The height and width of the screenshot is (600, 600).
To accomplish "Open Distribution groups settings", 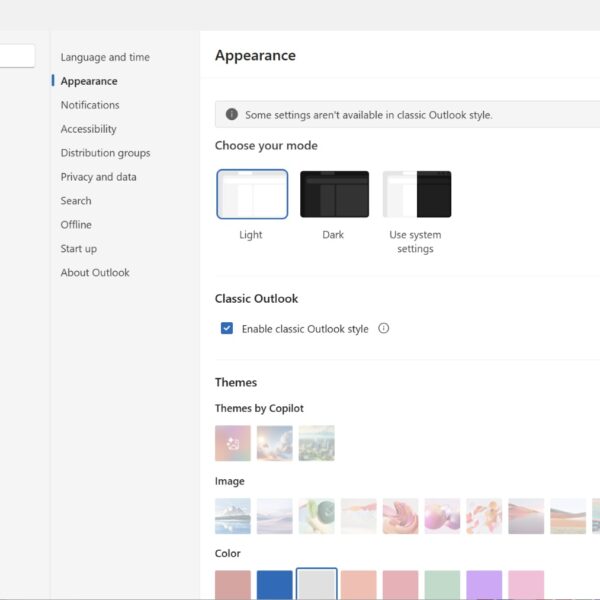I will 105,153.
